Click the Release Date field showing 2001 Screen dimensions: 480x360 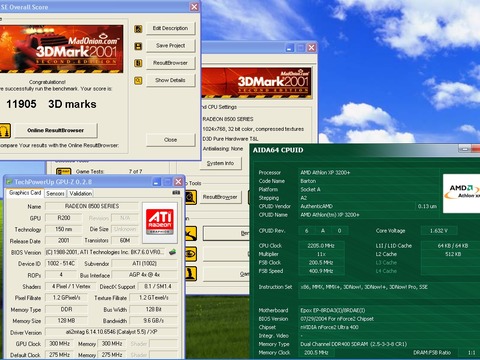[64, 240]
